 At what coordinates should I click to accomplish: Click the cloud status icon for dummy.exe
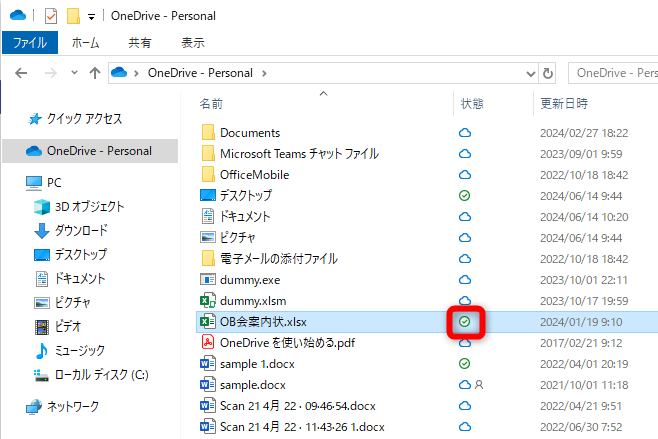click(x=465, y=280)
